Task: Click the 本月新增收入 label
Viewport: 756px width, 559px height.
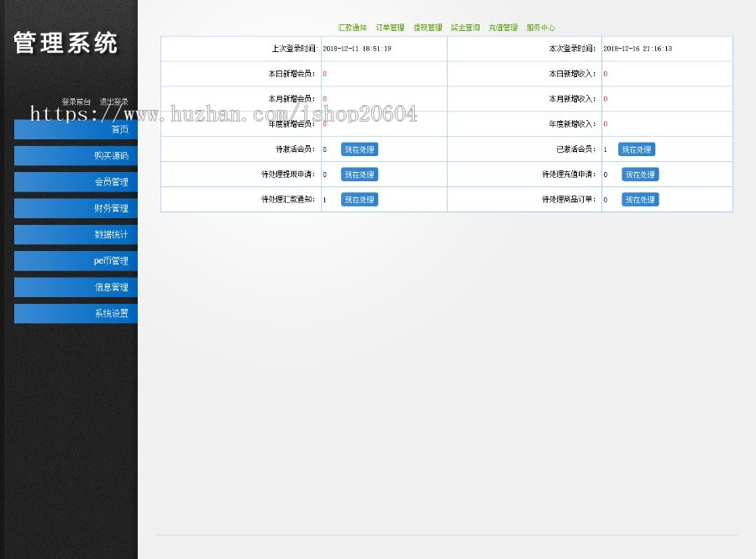Action: [x=572, y=99]
